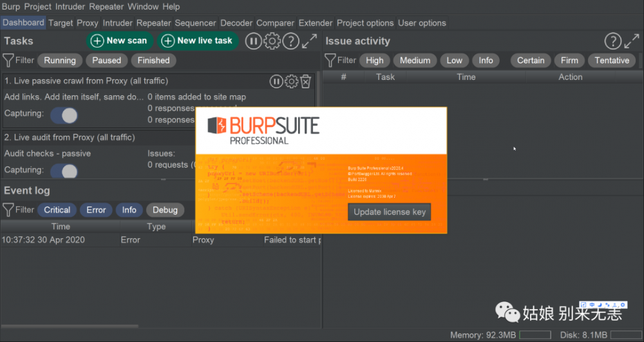
Task: Open the Project menu
Action: pos(38,6)
